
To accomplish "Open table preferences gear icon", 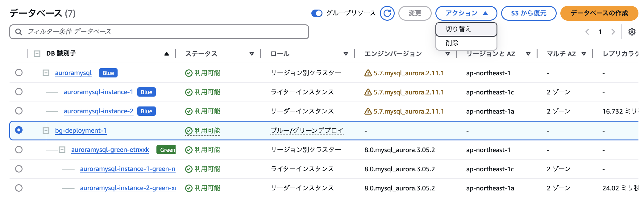I will point(632,32).
